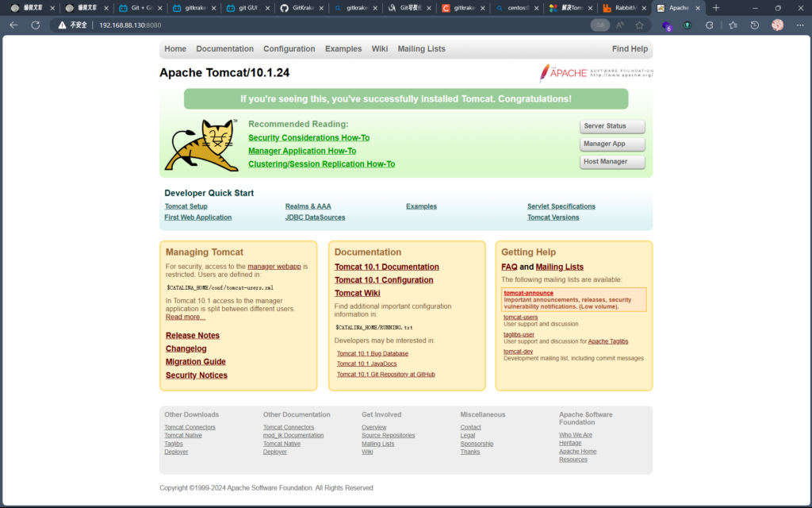Click the Apache Software Foundation feather logo

(x=596, y=73)
